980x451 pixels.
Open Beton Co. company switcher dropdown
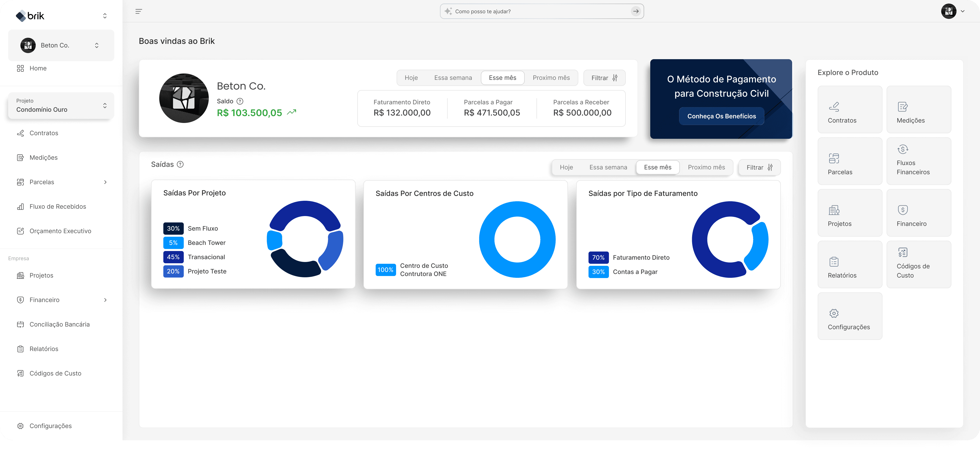coord(61,45)
